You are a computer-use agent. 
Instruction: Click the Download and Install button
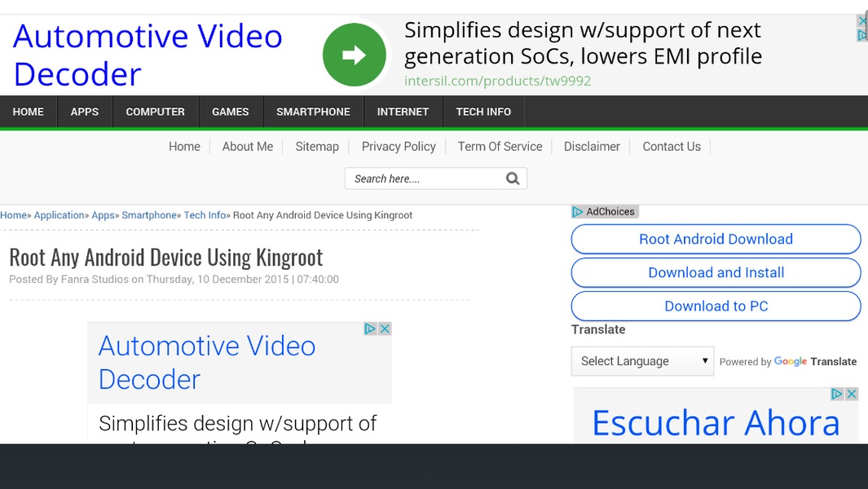(x=716, y=272)
